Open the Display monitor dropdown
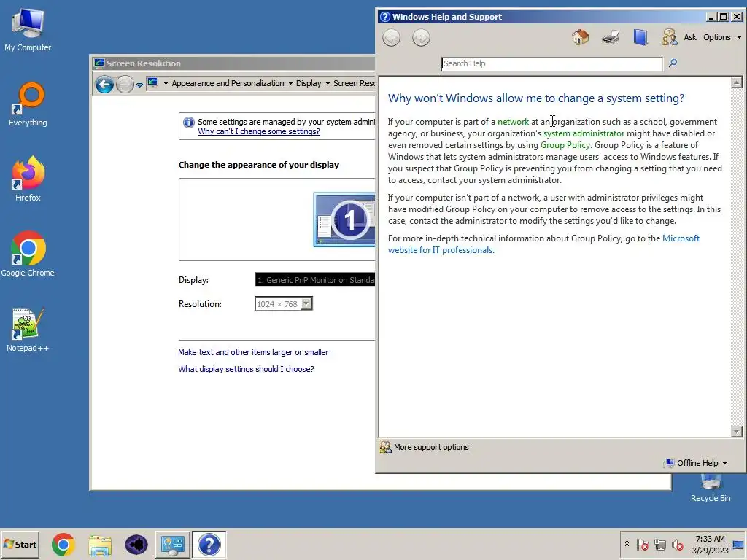The height and width of the screenshot is (560, 747). (315, 280)
